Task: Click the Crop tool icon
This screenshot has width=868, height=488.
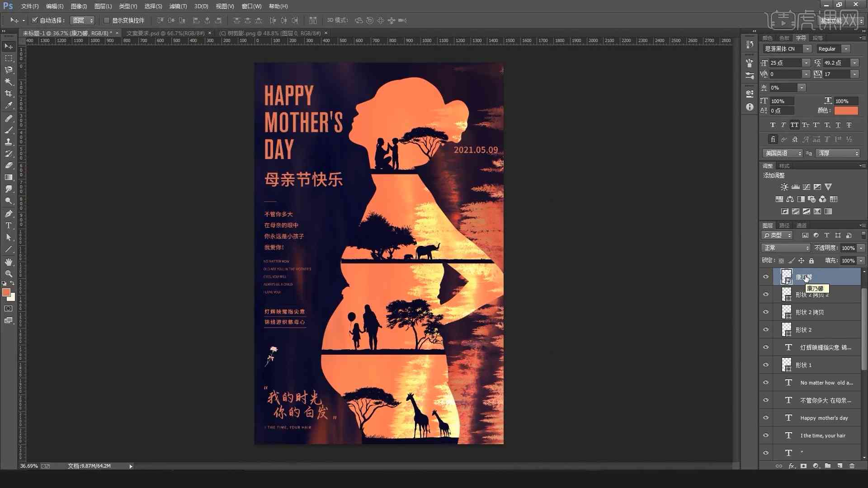Action: pos(8,95)
